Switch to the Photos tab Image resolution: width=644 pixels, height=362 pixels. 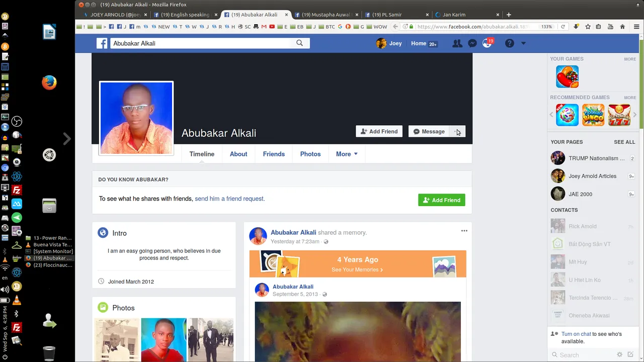coord(310,154)
